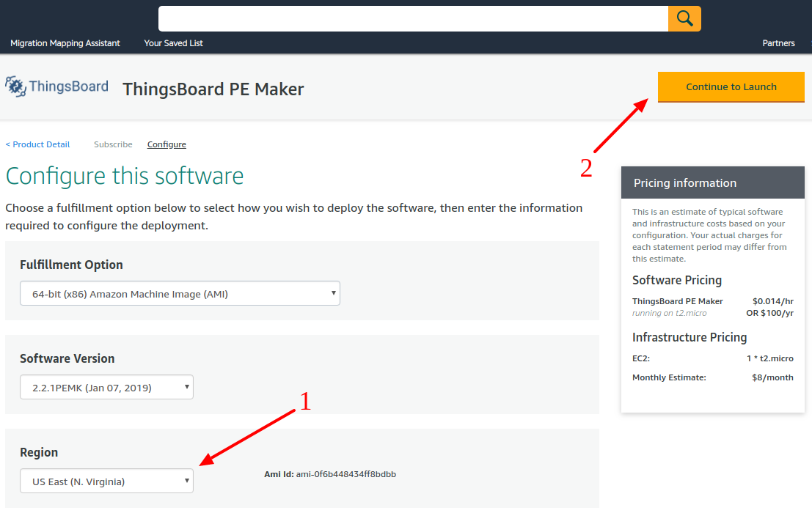
Task: Click the $0.014/hr software price
Action: pyautogui.click(x=772, y=301)
